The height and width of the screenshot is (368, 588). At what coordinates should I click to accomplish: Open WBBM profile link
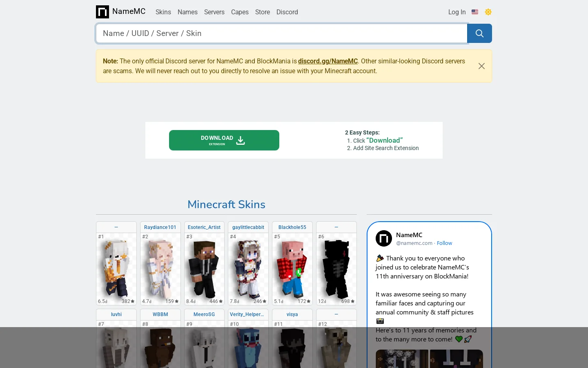coord(160,314)
